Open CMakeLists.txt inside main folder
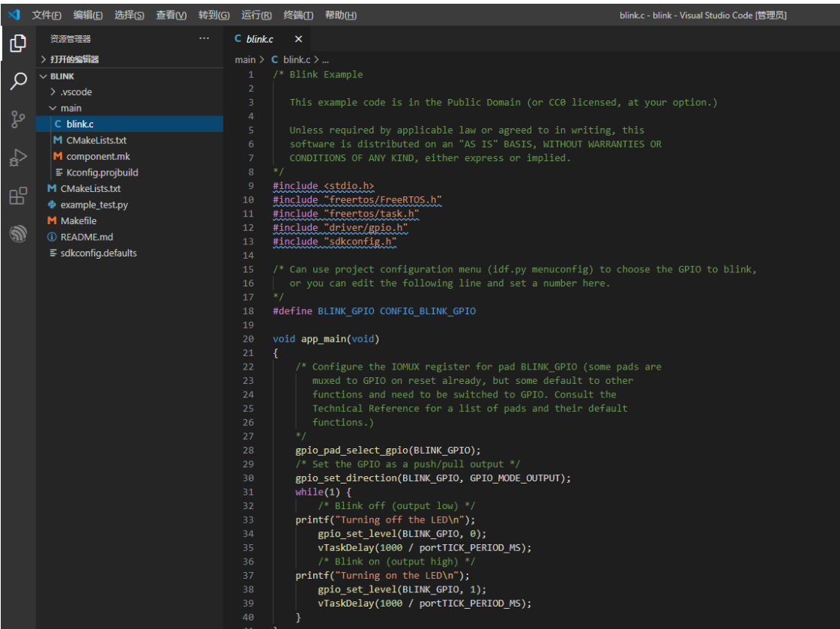This screenshot has width=840, height=629. [130, 140]
